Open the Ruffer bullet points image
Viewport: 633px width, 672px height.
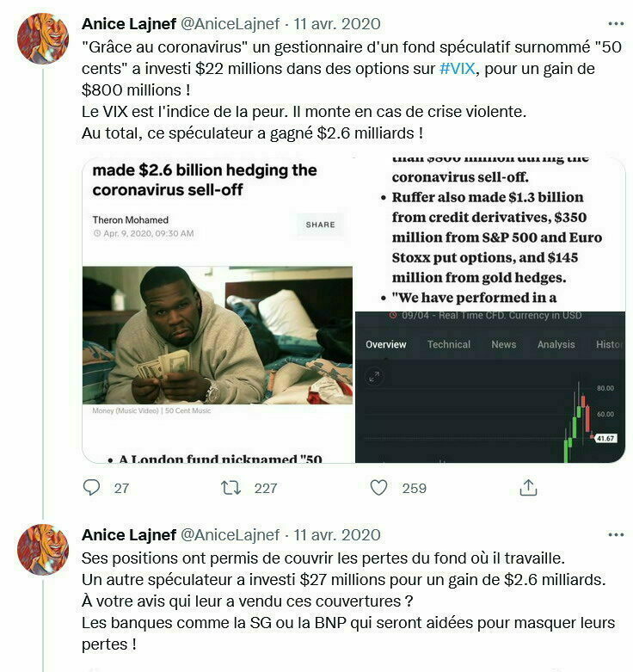tap(490, 234)
